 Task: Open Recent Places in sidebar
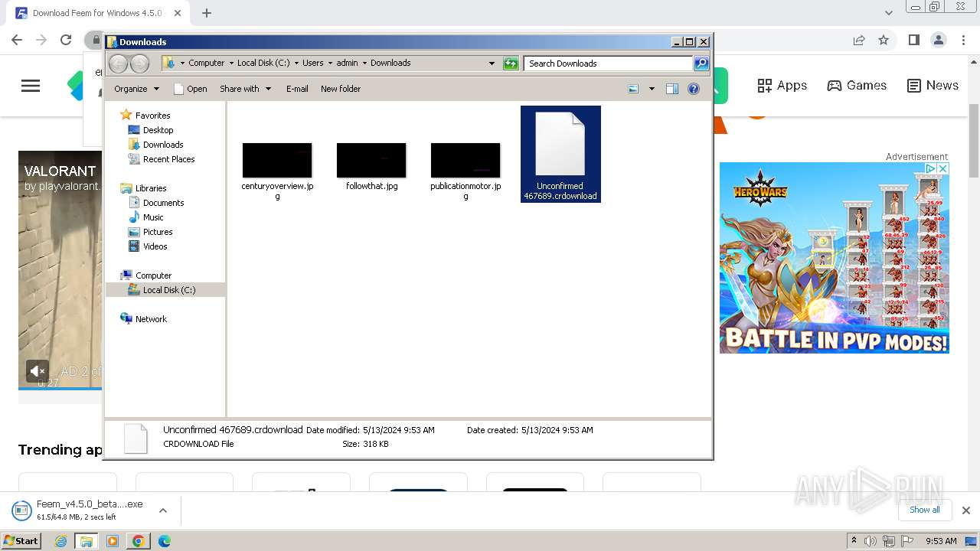tap(168, 159)
